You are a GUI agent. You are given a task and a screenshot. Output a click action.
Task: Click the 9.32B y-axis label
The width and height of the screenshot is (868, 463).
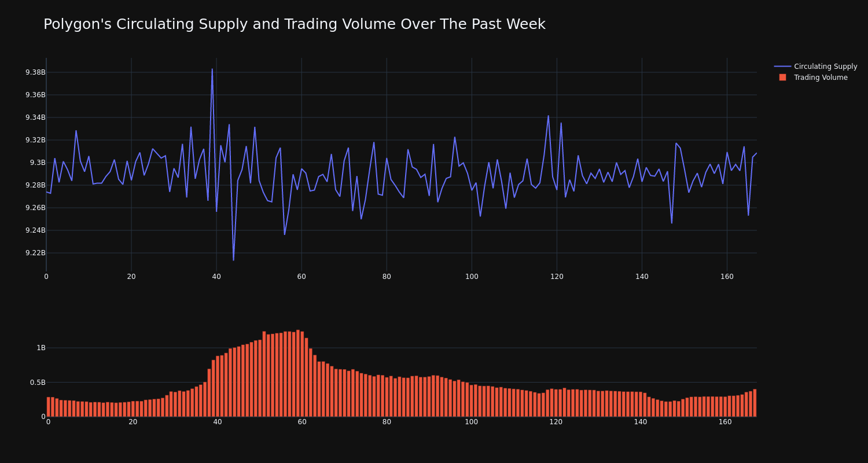coord(35,140)
